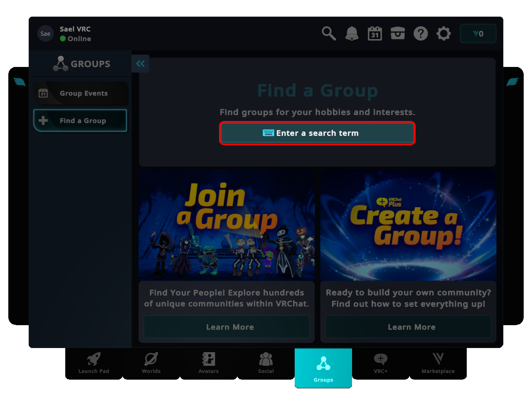The width and height of the screenshot is (532, 405).
Task: Switch to the Worlds tab
Action: tap(151, 363)
